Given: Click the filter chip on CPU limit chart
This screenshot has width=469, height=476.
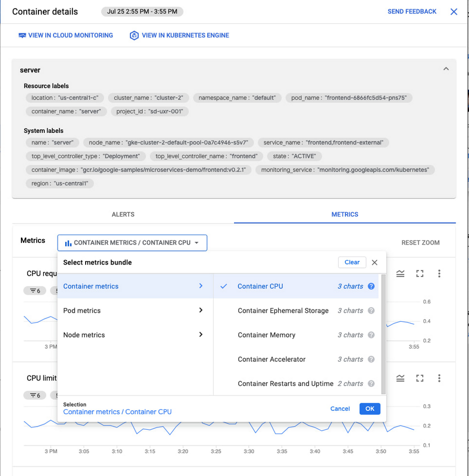Looking at the screenshot, I should [x=35, y=395].
